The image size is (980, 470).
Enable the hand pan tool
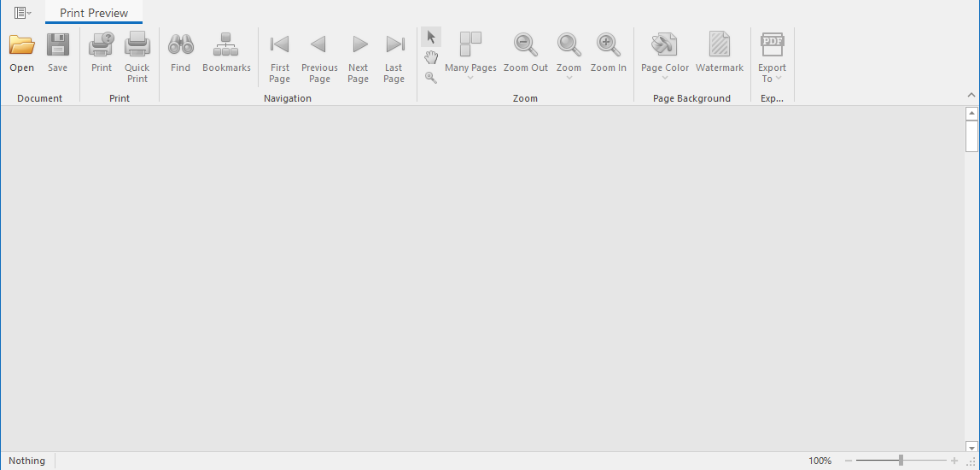coord(431,57)
